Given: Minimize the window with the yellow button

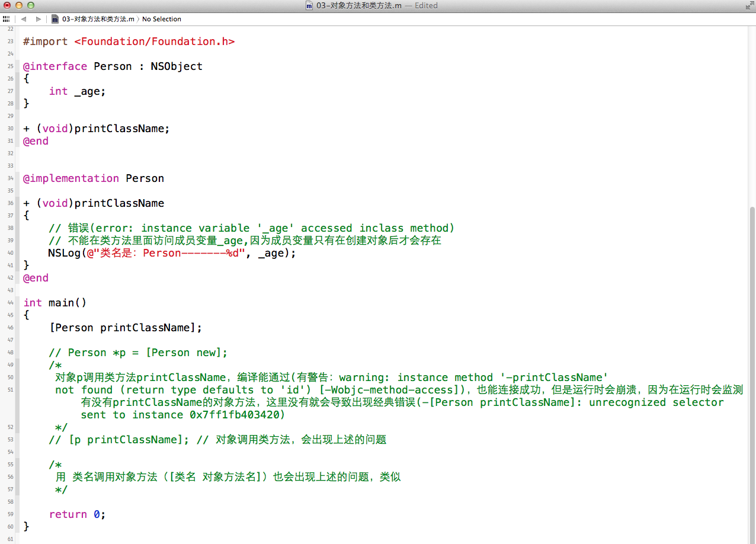Looking at the screenshot, I should click(19, 5).
